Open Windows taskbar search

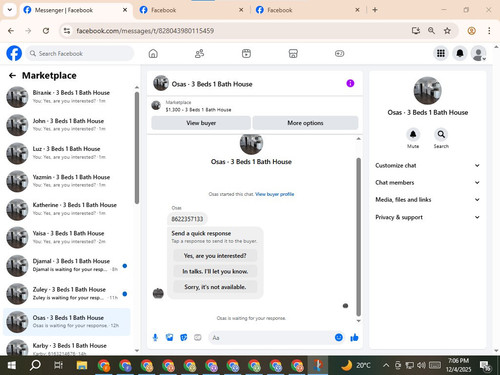(x=35, y=366)
